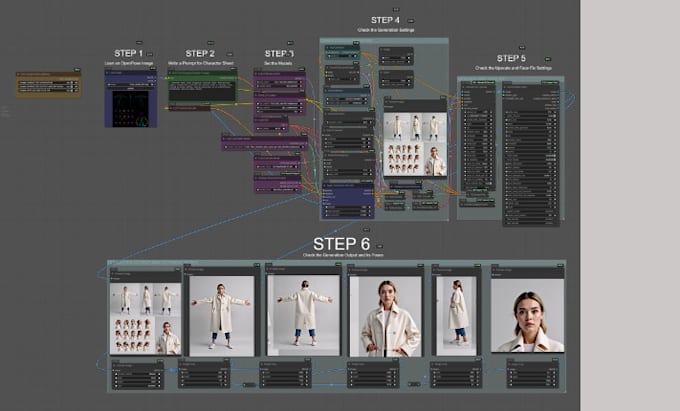Select the "STEP 5" title label
The image size is (680, 411).
click(511, 58)
